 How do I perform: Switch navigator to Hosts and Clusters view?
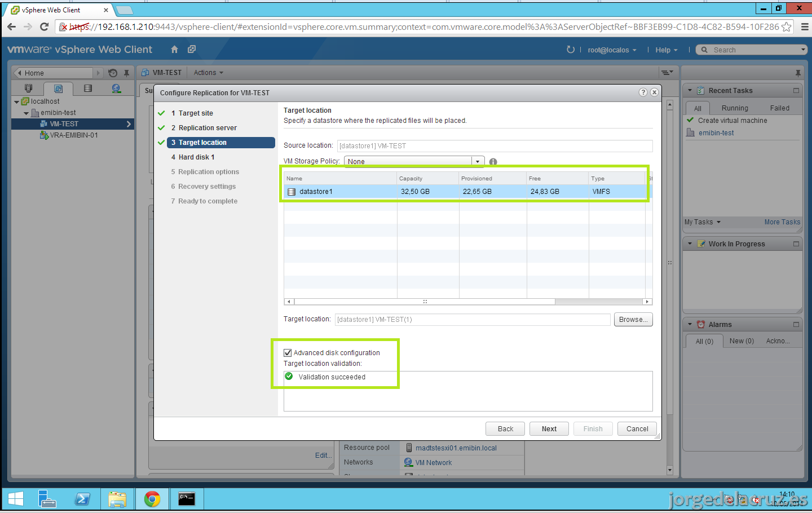[29, 89]
